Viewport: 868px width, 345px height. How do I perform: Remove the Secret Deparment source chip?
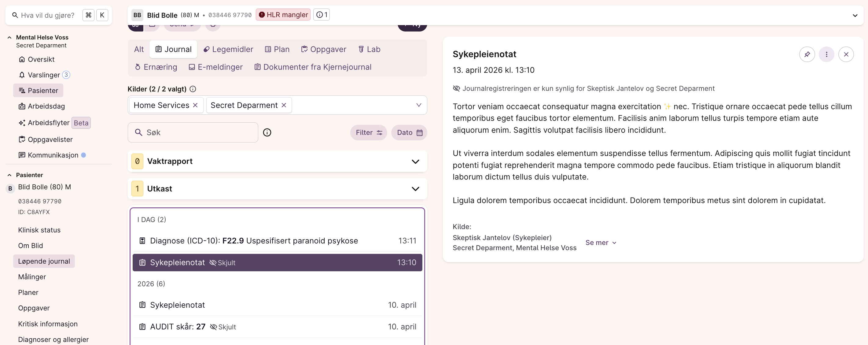pyautogui.click(x=284, y=105)
